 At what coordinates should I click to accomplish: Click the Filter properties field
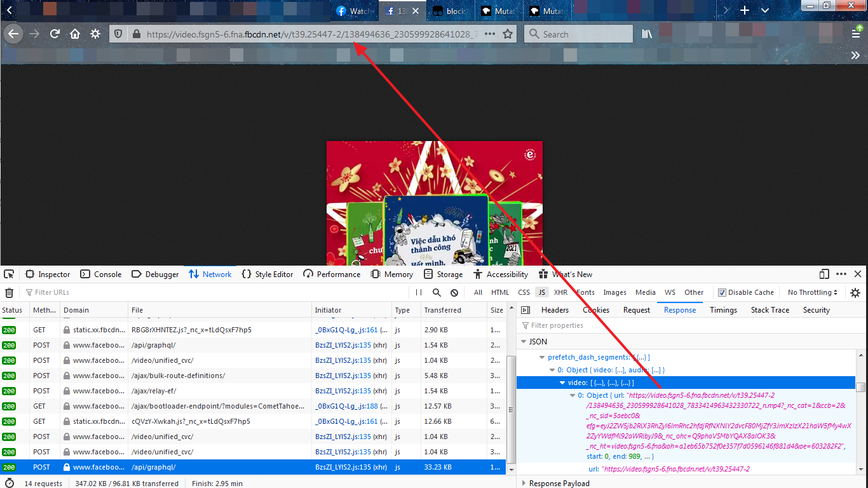point(691,325)
